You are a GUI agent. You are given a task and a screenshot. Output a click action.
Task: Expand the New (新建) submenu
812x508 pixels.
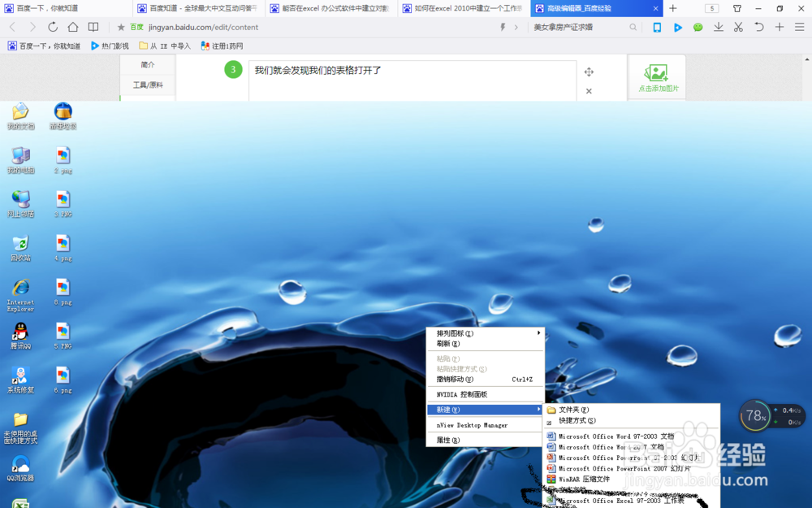click(x=485, y=410)
